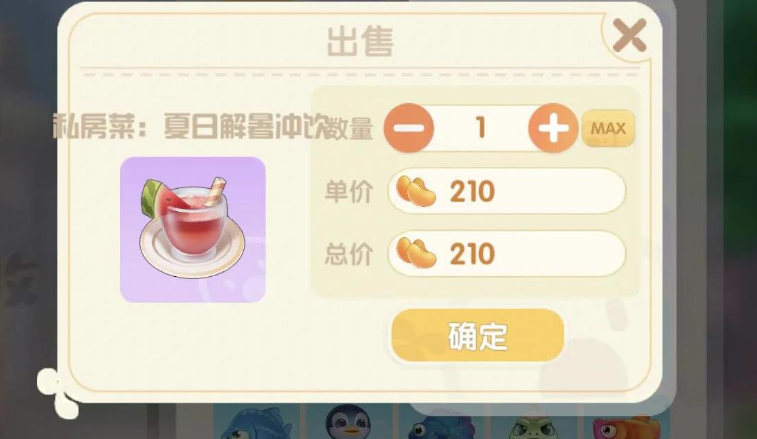This screenshot has width=757, height=439.
Task: Close the 出售 sell dialog
Action: pos(629,35)
